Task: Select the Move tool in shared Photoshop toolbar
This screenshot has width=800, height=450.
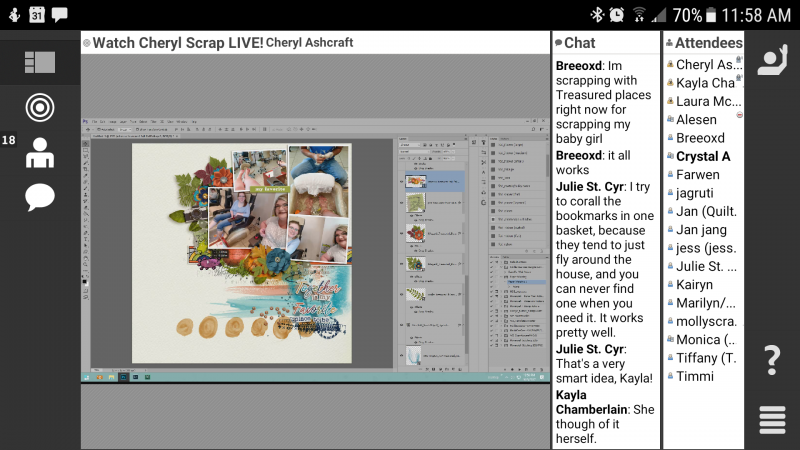Action: (x=85, y=144)
